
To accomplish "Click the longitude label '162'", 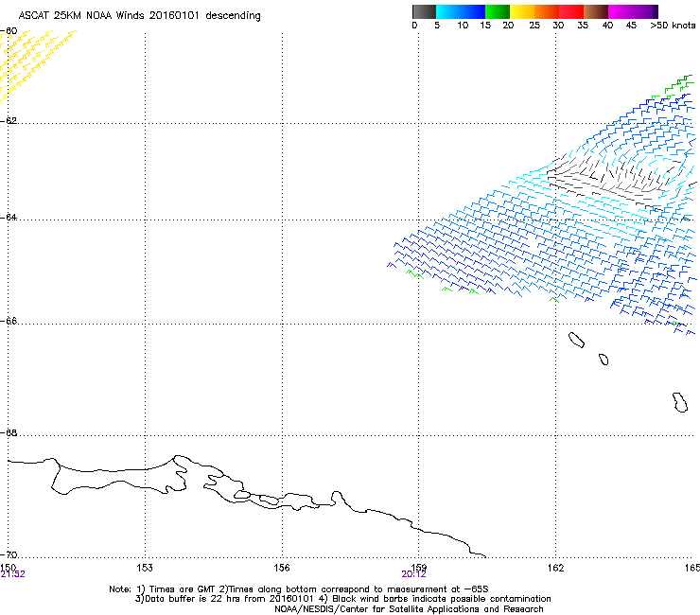I will (x=555, y=568).
